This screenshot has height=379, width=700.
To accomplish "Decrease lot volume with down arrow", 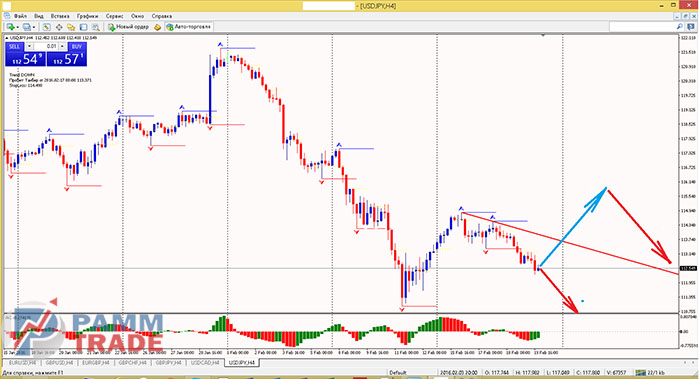I will (29, 46).
